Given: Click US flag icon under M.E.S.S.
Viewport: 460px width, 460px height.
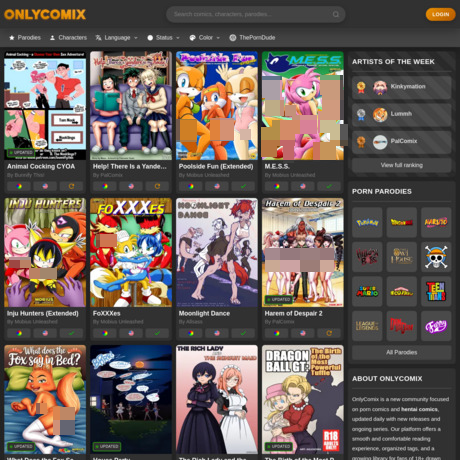Looking at the screenshot, I should pos(303,186).
